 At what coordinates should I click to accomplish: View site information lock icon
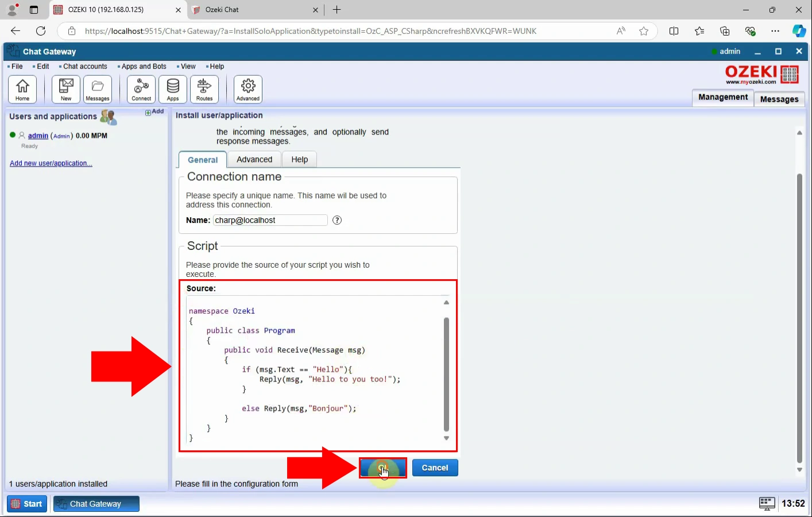tap(72, 31)
